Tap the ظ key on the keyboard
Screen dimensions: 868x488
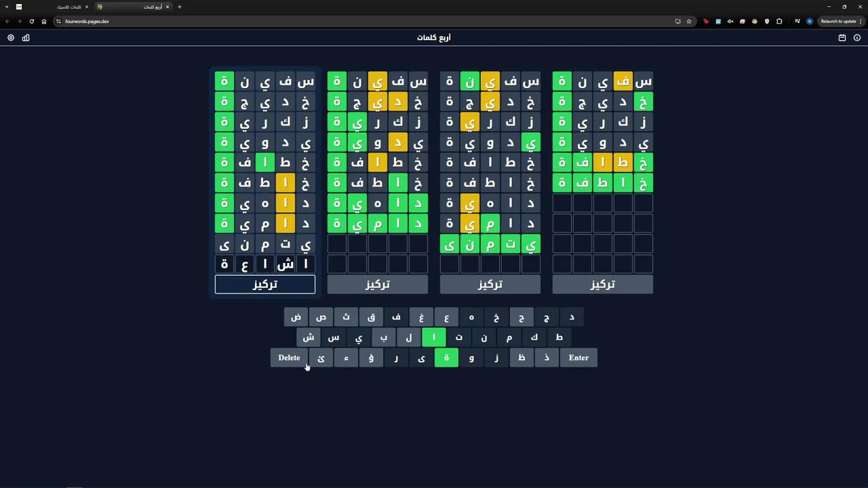521,358
